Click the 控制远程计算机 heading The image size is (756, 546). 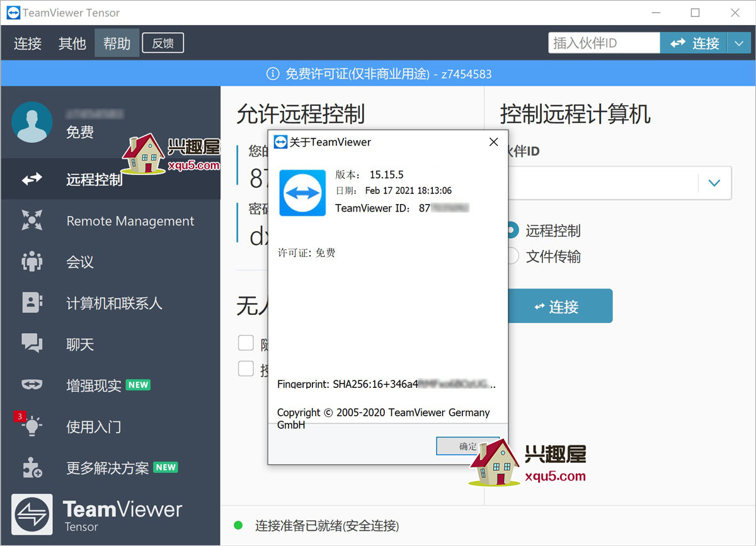pyautogui.click(x=575, y=114)
